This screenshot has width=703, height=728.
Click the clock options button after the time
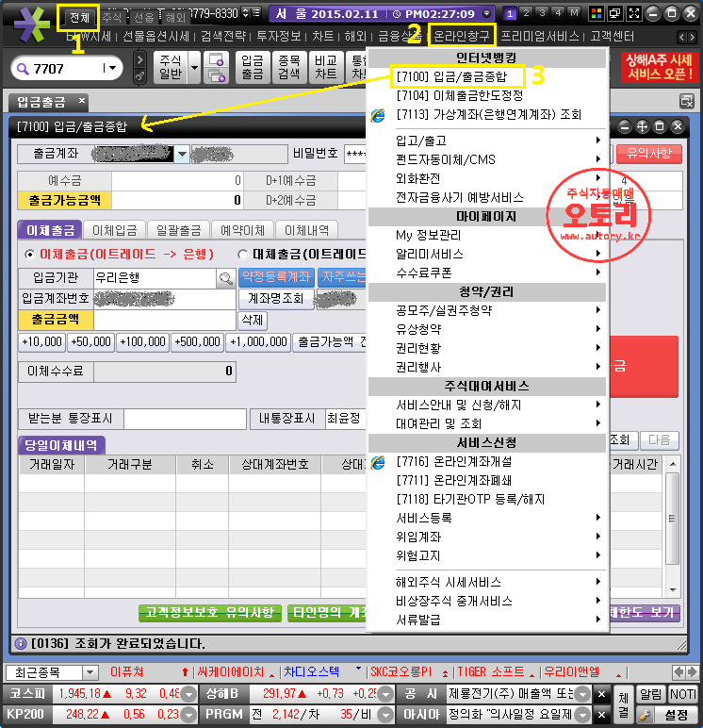coord(487,13)
